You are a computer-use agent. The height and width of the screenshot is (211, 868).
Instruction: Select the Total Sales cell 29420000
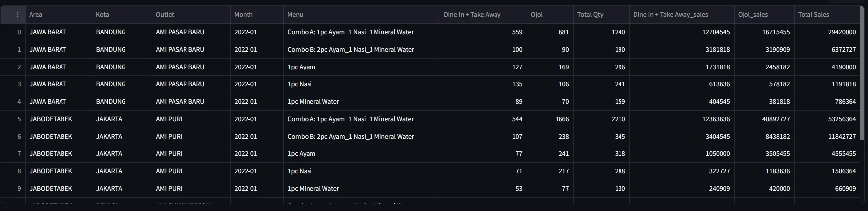tap(842, 32)
